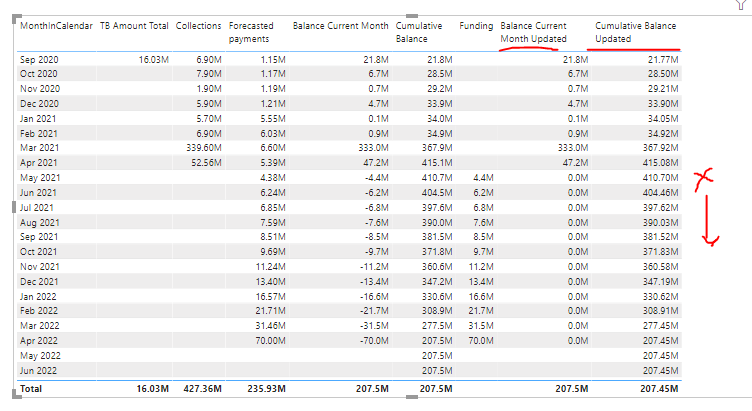
Task: Click Balance Current Month Updated header
Action: tap(533, 32)
